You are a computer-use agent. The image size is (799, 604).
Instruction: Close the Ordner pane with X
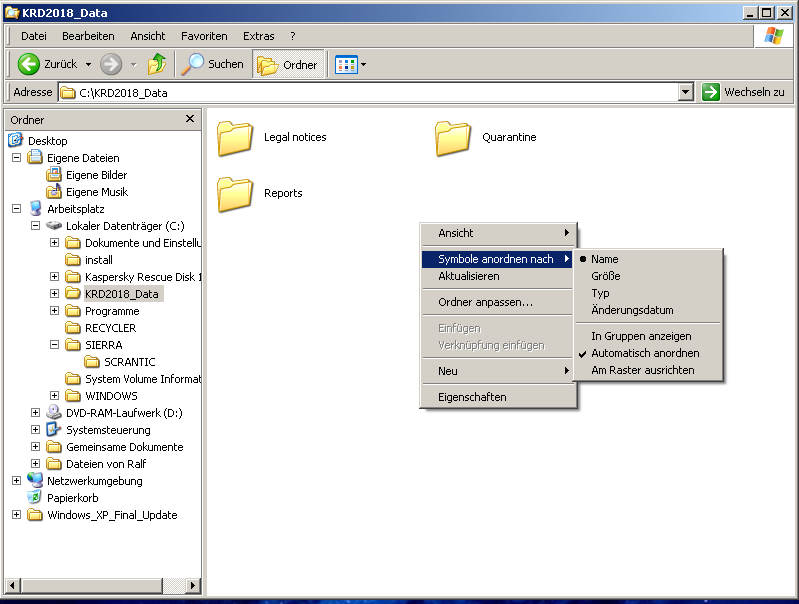pos(190,119)
